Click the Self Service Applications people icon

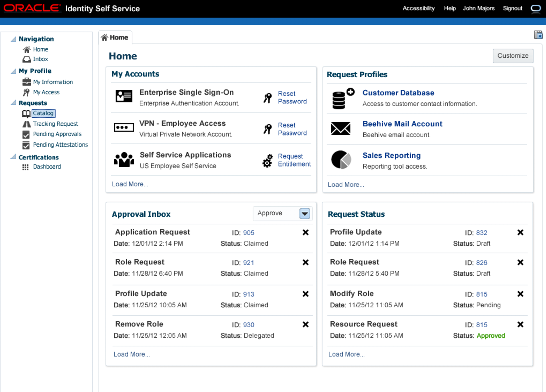(124, 159)
